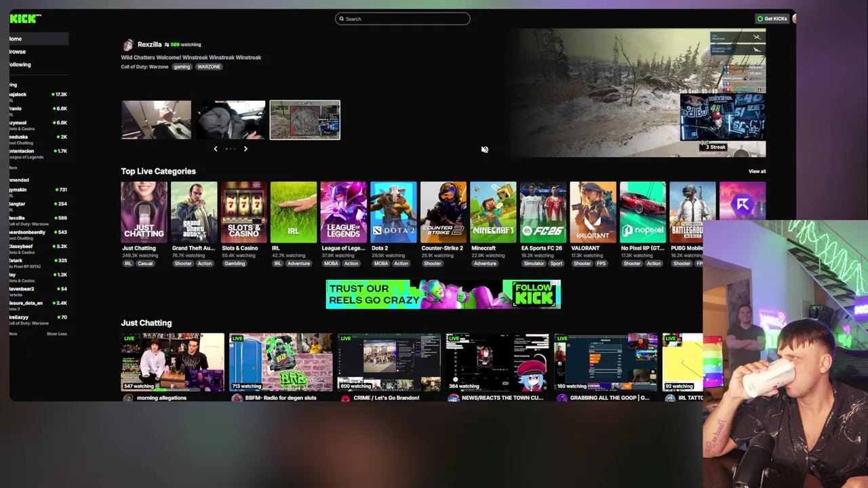Open the VALORANT category card
This screenshot has width=868, height=488.
593,212
